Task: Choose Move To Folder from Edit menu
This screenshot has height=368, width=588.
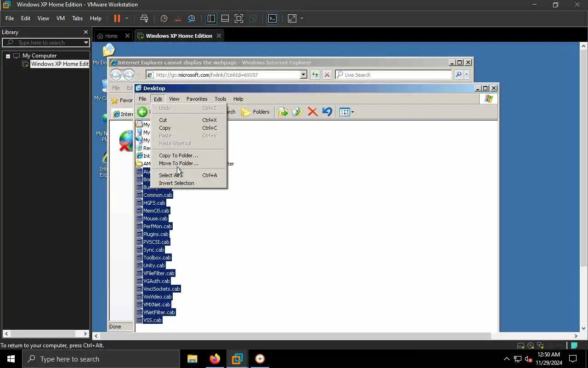Action: [179, 163]
